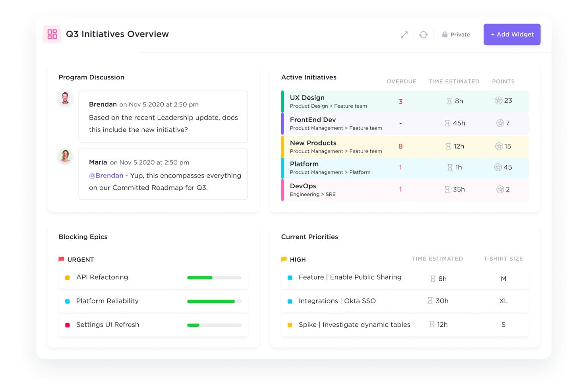
Task: Click points star icon beside 15
Action: coord(499,146)
